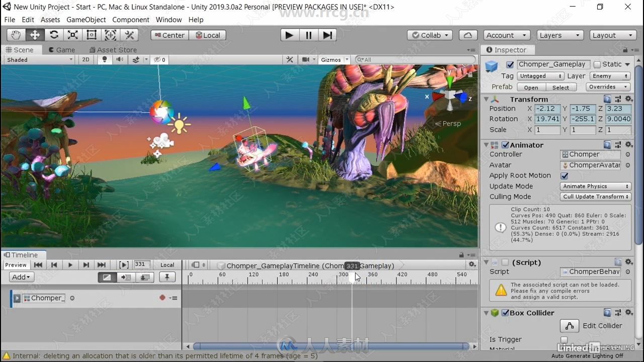Expand the Chomper timeline track
This screenshot has width=644, height=362.
[x=17, y=298]
